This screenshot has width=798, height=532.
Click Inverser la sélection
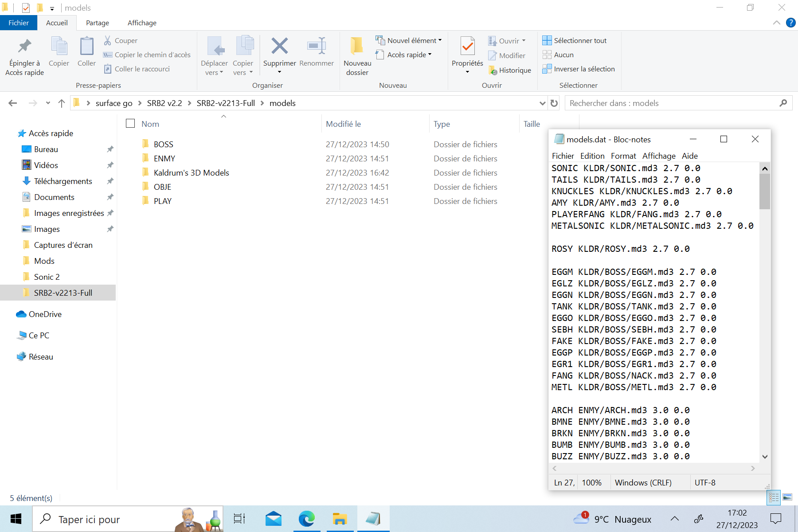click(579, 69)
